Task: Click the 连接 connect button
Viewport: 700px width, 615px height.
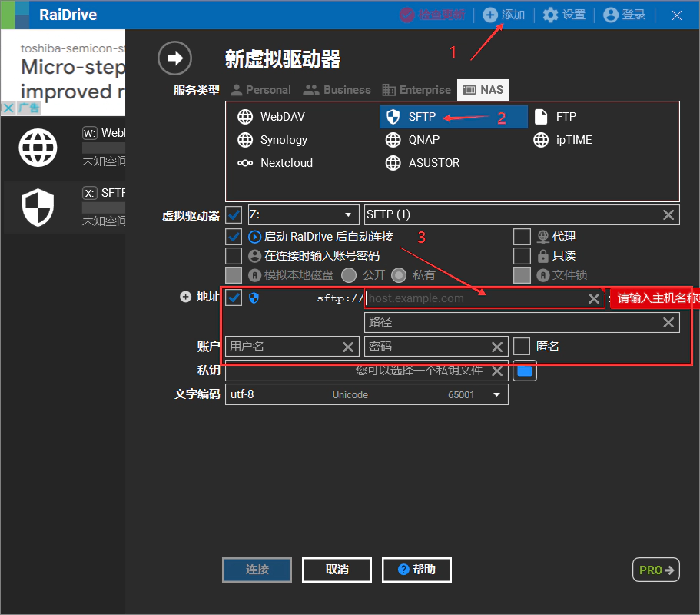Action: pos(257,570)
